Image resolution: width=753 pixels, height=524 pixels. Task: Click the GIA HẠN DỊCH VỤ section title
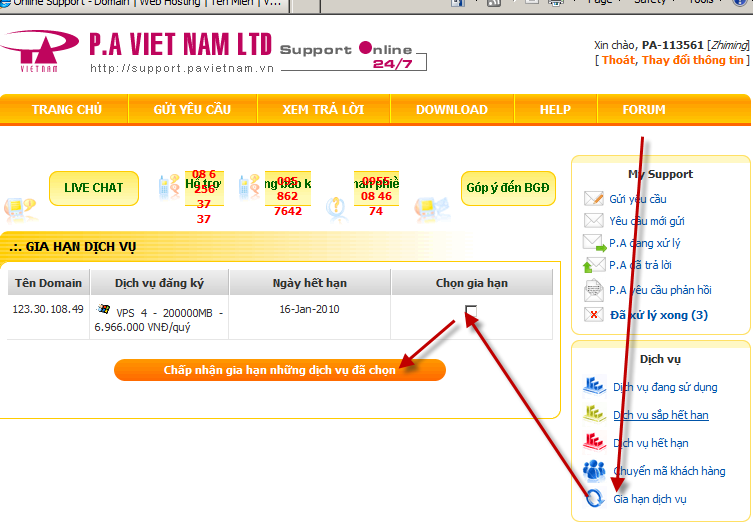point(81,247)
